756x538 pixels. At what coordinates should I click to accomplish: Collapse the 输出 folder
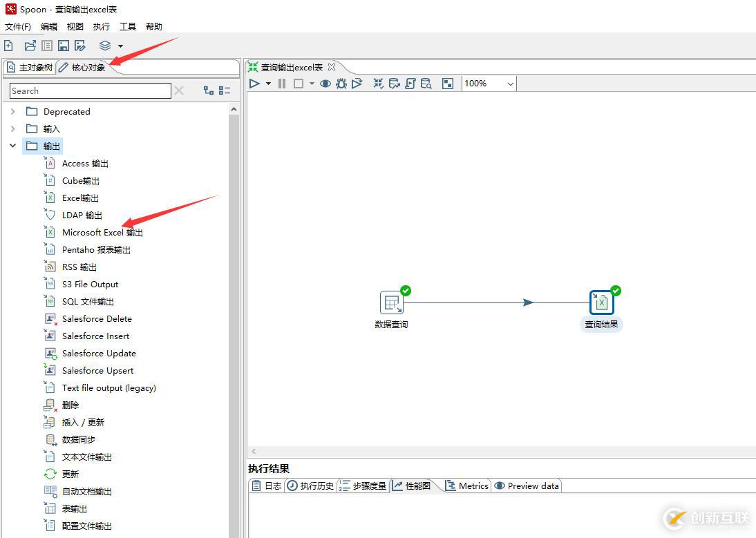point(13,146)
